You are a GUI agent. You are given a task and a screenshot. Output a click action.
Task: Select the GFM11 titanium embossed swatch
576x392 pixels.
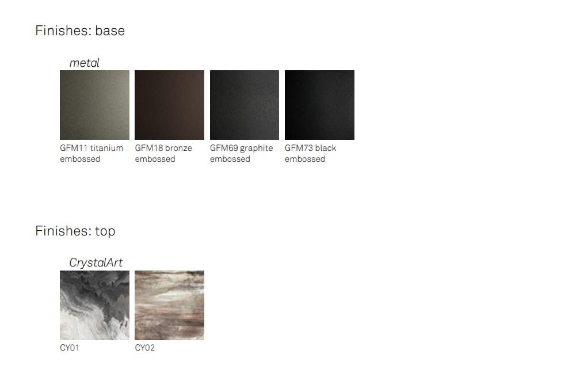click(94, 105)
